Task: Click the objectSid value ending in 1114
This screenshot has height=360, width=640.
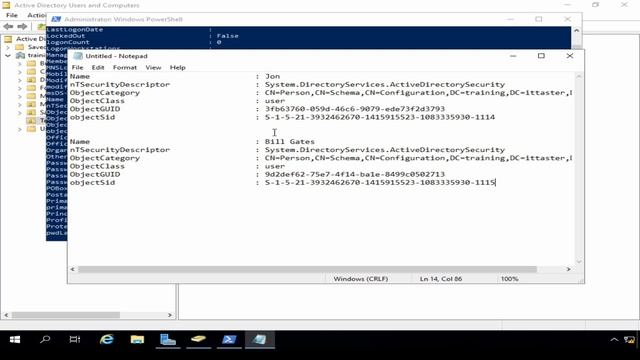Action: point(380,117)
